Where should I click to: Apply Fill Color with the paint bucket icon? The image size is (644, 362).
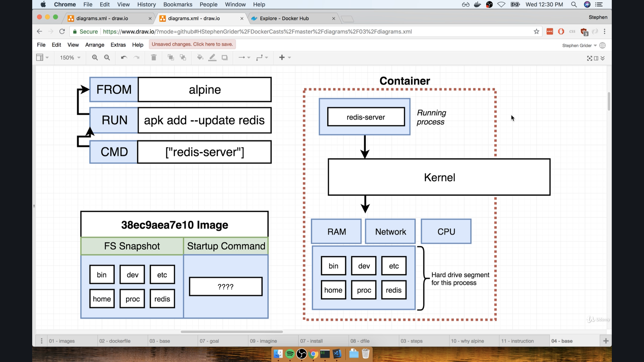[x=200, y=57]
